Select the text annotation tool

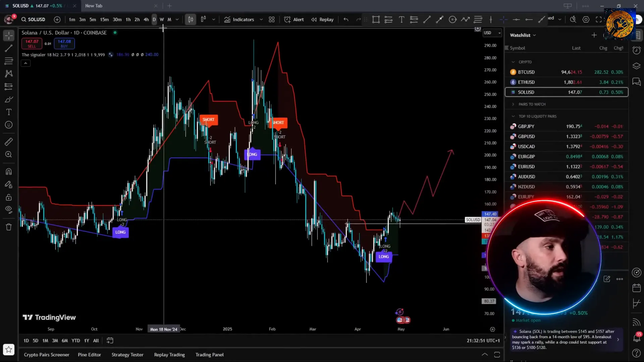(9, 112)
